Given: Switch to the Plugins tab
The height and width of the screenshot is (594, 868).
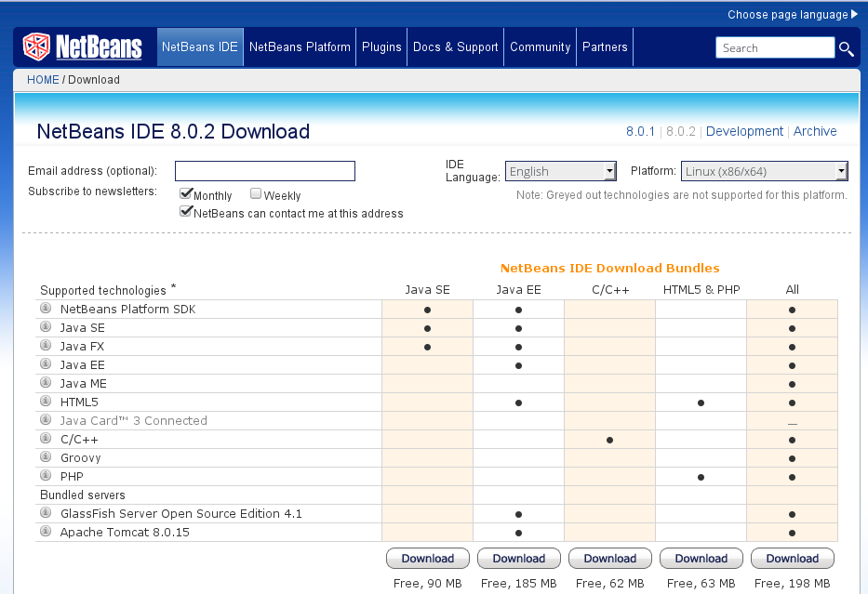Looking at the screenshot, I should click(x=381, y=46).
